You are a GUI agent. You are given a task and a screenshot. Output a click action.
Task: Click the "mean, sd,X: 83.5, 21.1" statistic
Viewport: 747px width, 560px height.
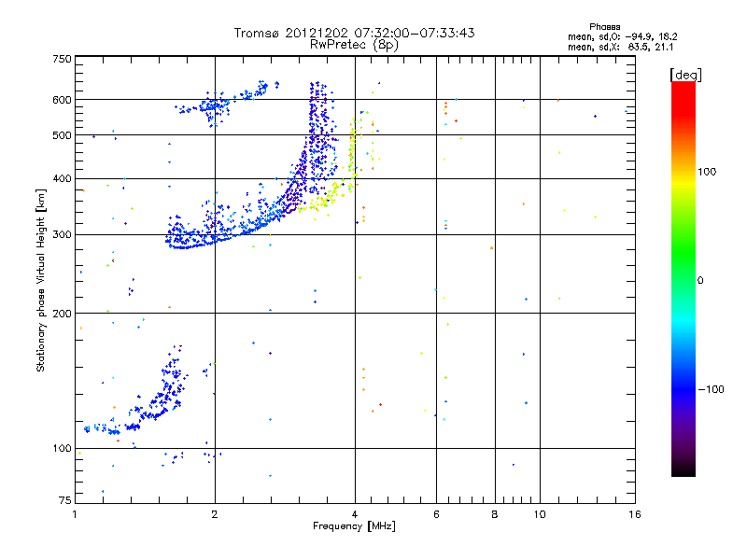pos(620,47)
